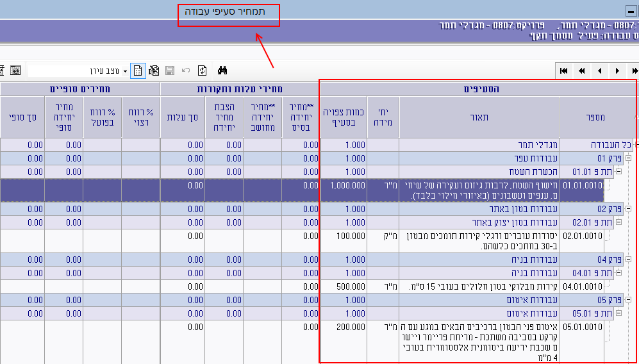
Task: Go to the first record
Action: 564,70
